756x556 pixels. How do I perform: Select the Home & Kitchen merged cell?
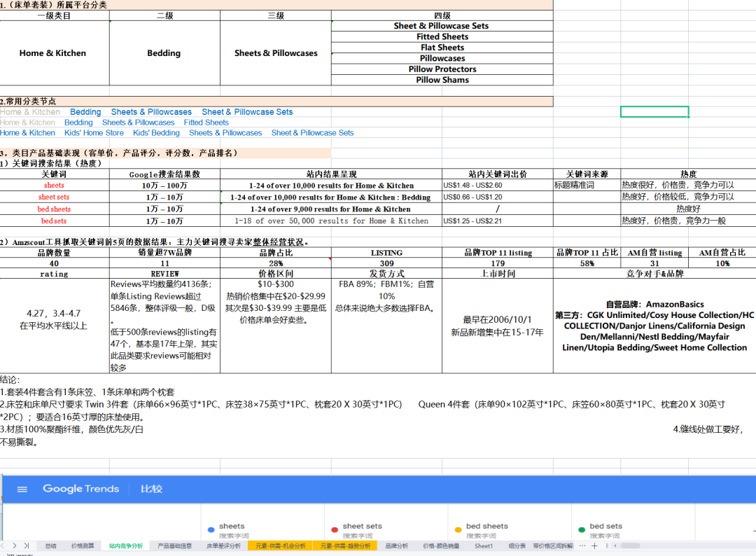[55, 53]
